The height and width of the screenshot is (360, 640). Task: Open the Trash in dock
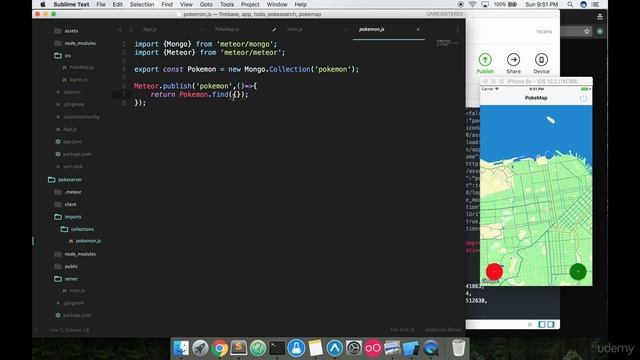[459, 348]
